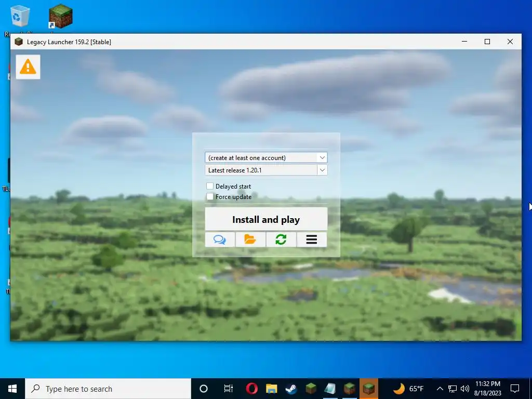Open the game folder with the folder icon
Screen dimensions: 532x399
tap(250, 240)
